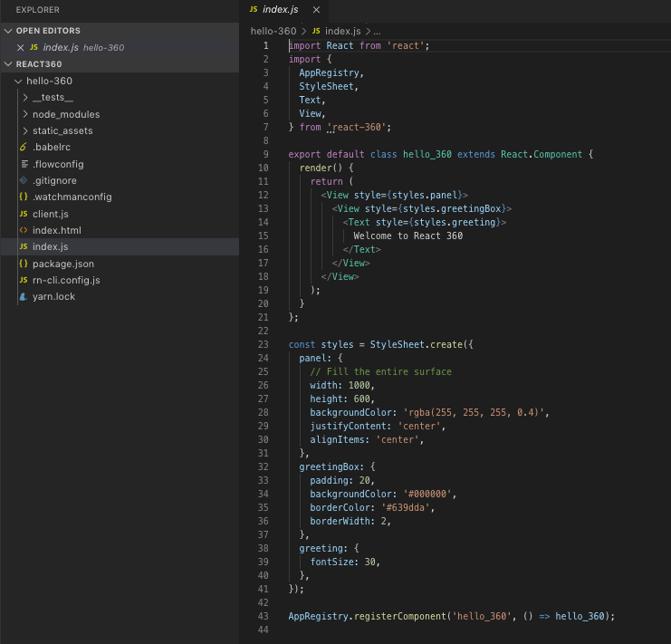Click 'Welcome to React 360' text in code
The height and width of the screenshot is (644, 671).
click(407, 235)
